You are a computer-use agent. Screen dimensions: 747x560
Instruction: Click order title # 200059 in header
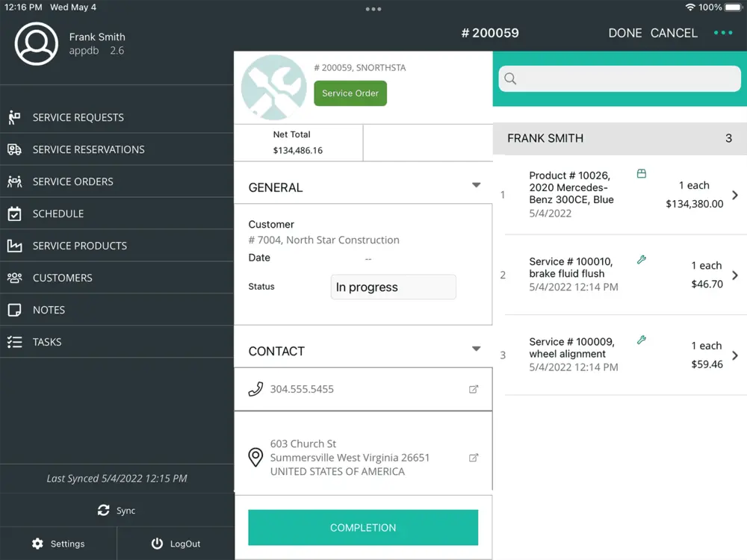point(490,33)
